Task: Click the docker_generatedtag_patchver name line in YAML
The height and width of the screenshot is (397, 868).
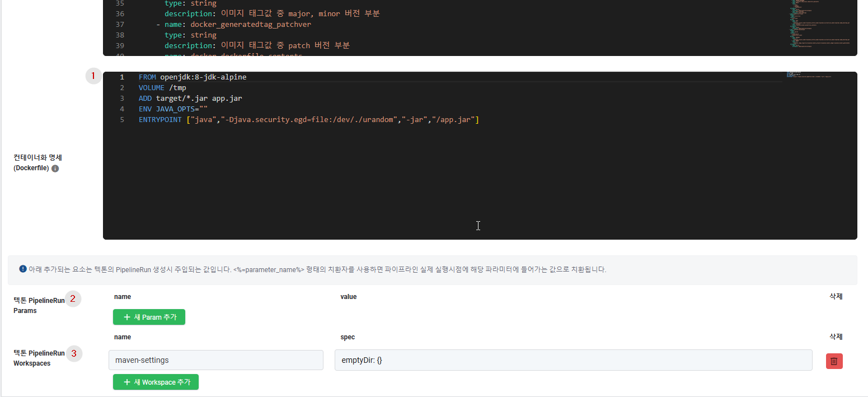Action: click(233, 24)
